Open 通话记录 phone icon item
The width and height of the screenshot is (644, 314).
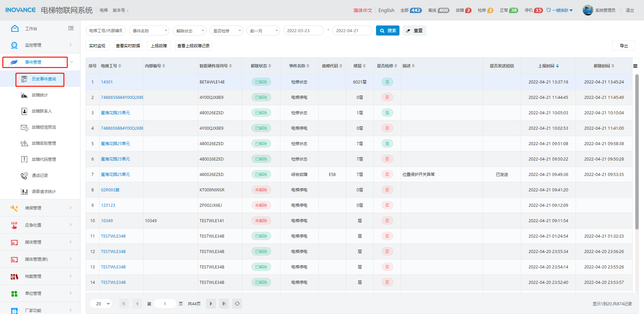click(40, 175)
